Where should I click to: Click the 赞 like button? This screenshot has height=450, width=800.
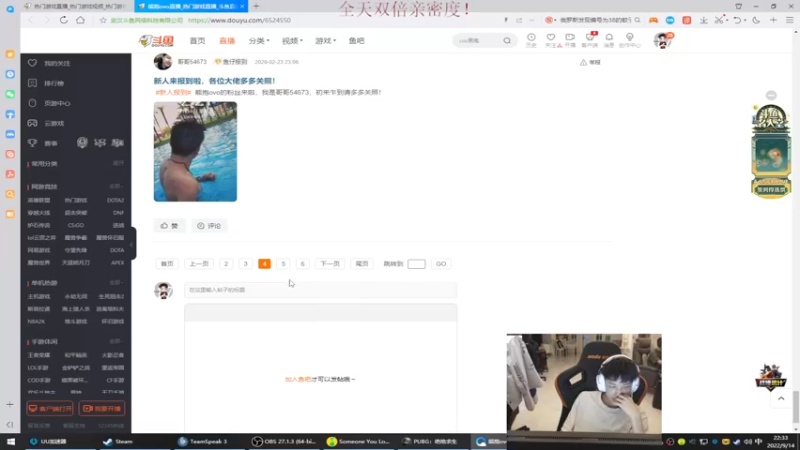coord(169,226)
